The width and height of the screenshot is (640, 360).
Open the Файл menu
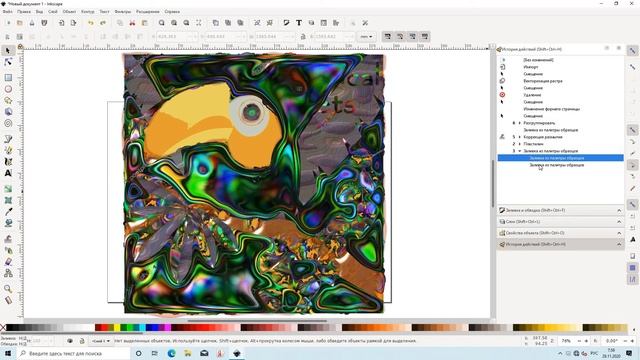tap(7, 11)
